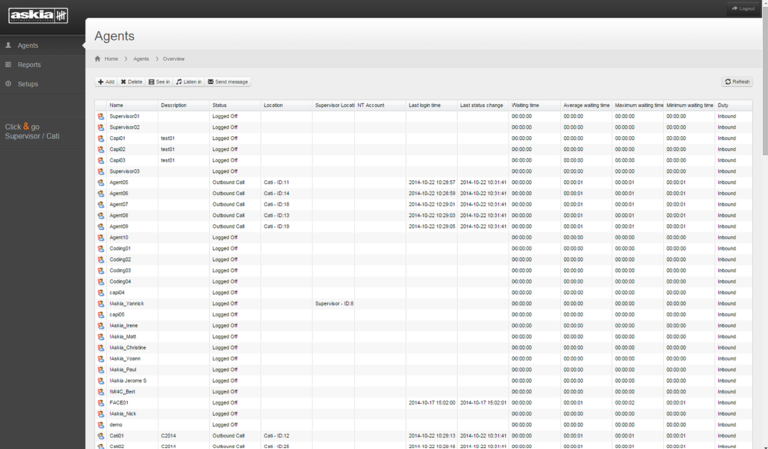Viewport: 768px width, 449px height.
Task: Click the Add agent toolbar button
Action: pos(106,82)
